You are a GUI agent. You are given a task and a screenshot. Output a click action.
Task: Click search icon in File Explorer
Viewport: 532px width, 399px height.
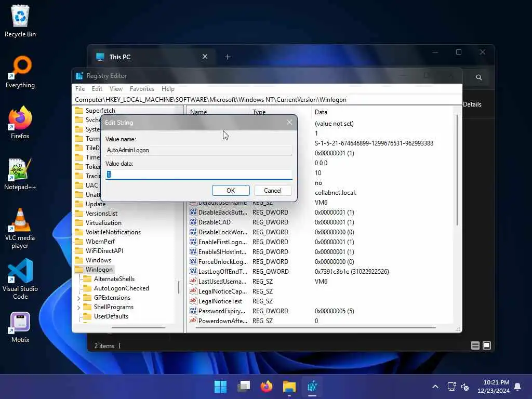(x=478, y=77)
